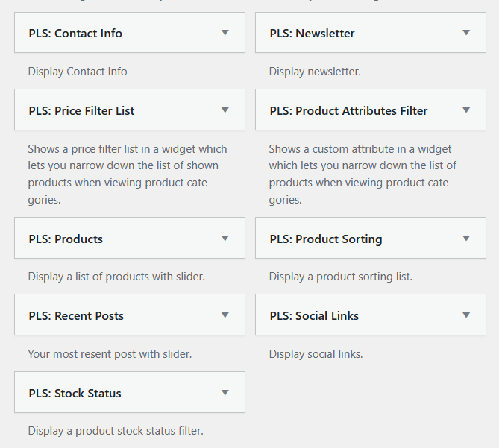499x448 pixels.
Task: Choose the PLS: Product Attributes Filter title
Action: (349, 111)
